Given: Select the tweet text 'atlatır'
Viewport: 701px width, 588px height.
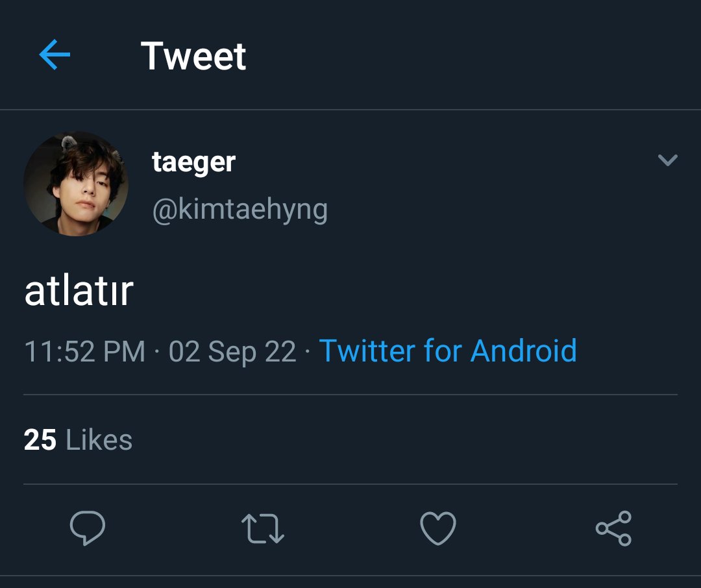Looking at the screenshot, I should pyautogui.click(x=79, y=291).
